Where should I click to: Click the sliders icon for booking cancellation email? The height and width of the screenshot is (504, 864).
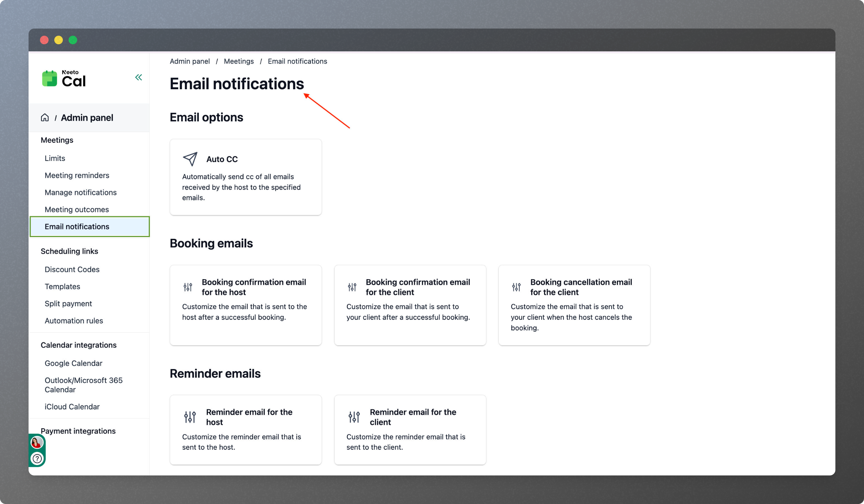pos(516,287)
